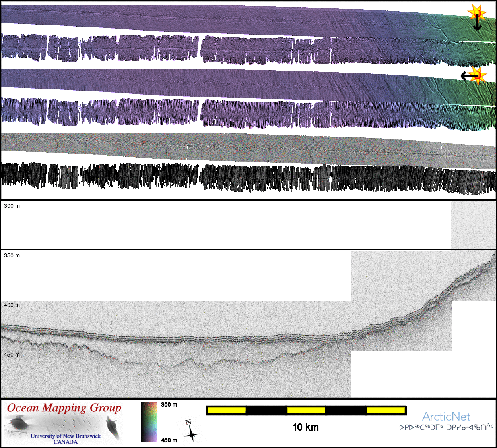Click the 350 m depth axis label
The width and height of the screenshot is (497, 448).
[12, 255]
